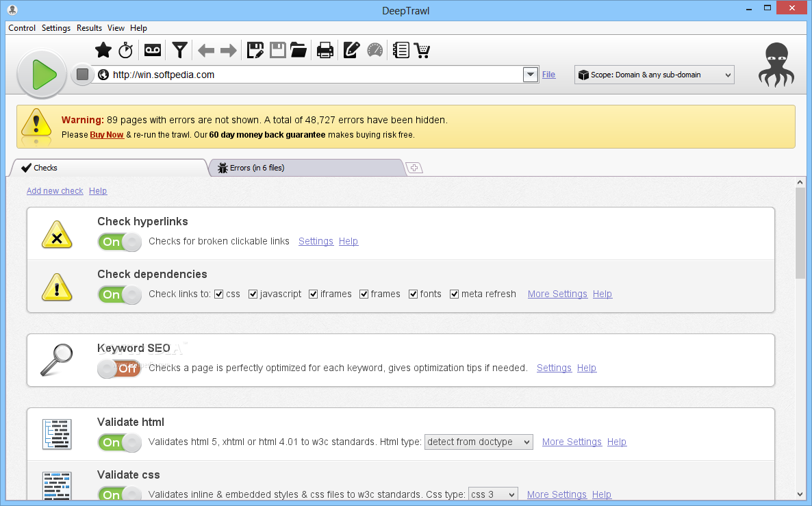Open the stopwatch scheduler icon
812x506 pixels.
point(126,50)
